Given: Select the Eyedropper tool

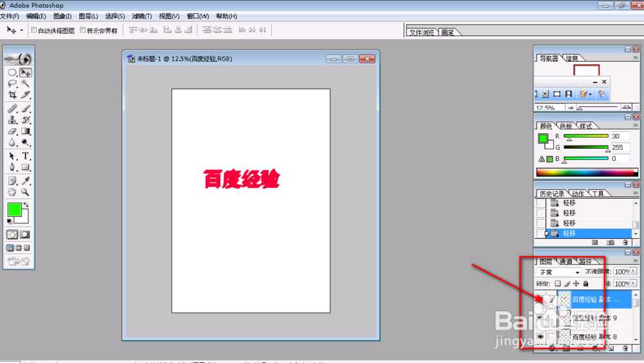Looking at the screenshot, I should (x=26, y=181).
